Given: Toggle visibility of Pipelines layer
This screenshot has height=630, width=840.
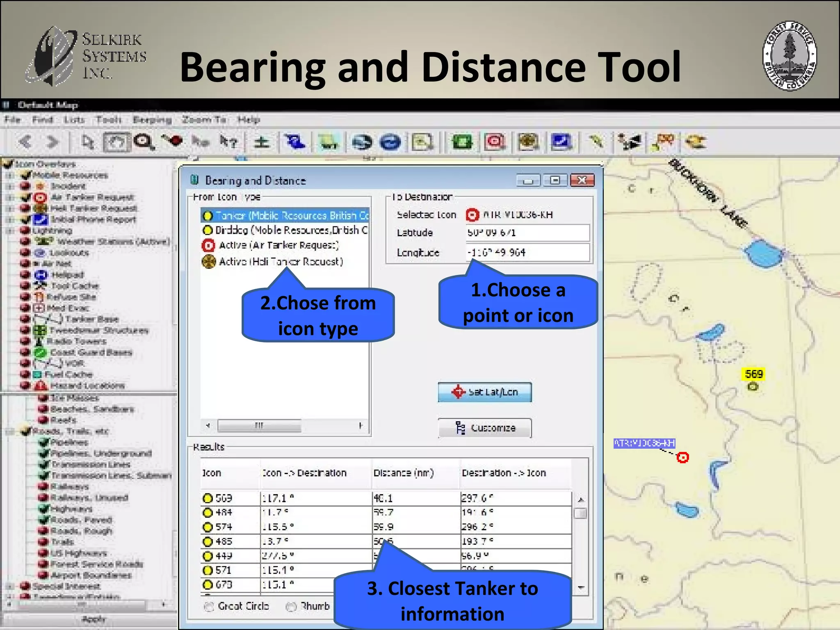Looking at the screenshot, I should [43, 442].
